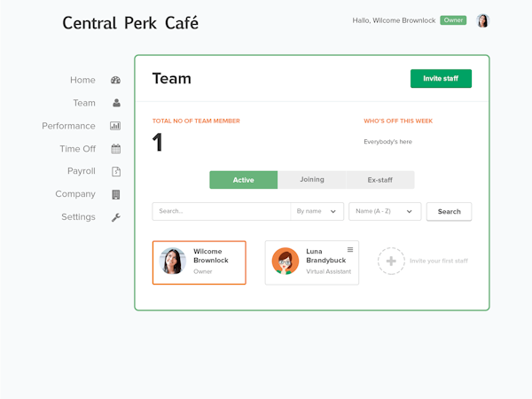532x399 pixels.
Task: Click the Team person icon
Action: pyautogui.click(x=116, y=103)
